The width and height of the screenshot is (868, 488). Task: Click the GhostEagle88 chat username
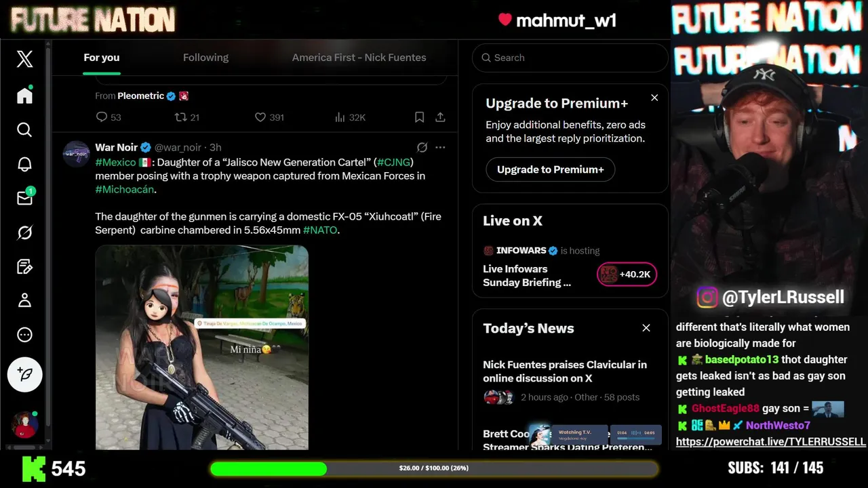click(x=725, y=409)
